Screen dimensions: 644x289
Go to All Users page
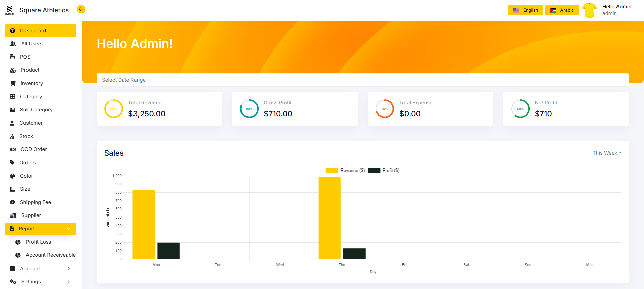[32, 44]
